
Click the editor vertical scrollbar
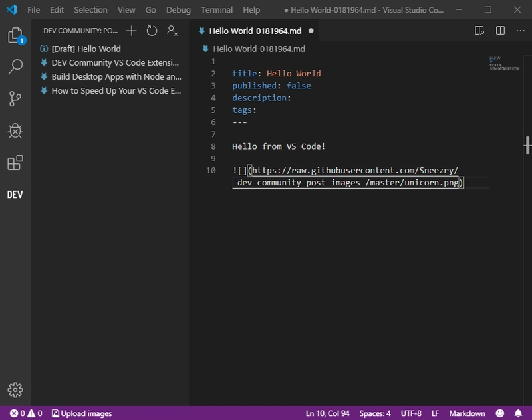pyautogui.click(x=527, y=231)
